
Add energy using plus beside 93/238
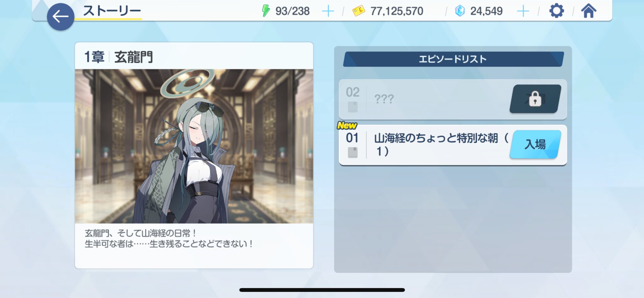tap(328, 11)
